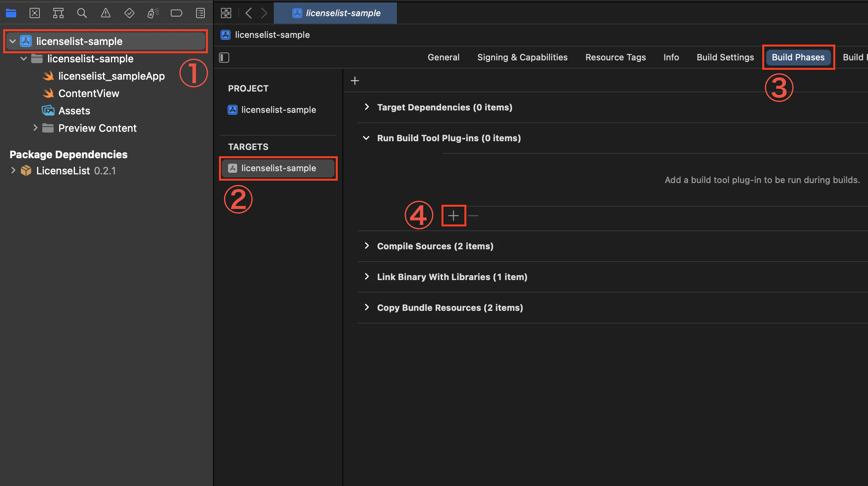
Task: Open the Project navigator folder icon
Action: (x=11, y=13)
